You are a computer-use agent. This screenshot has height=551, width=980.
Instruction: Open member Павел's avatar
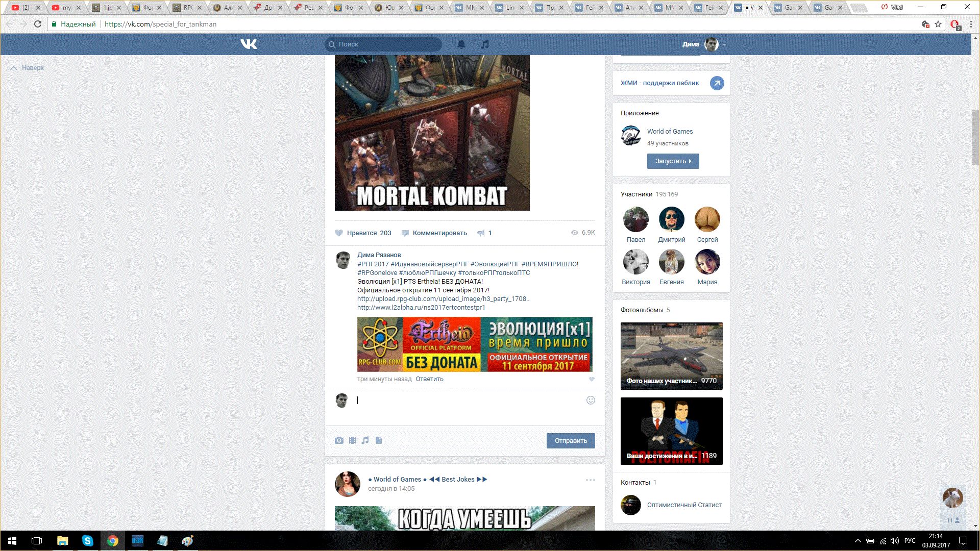coord(635,219)
